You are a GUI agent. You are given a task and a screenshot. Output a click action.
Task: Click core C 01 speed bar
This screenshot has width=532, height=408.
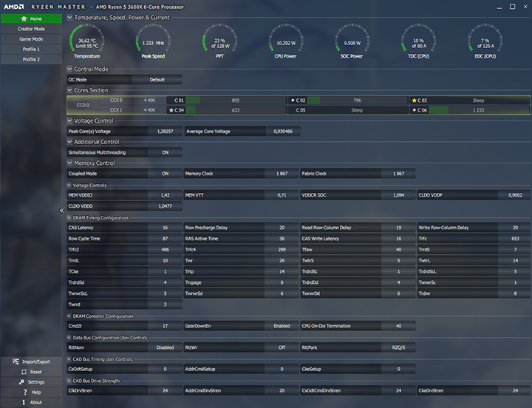(x=236, y=101)
